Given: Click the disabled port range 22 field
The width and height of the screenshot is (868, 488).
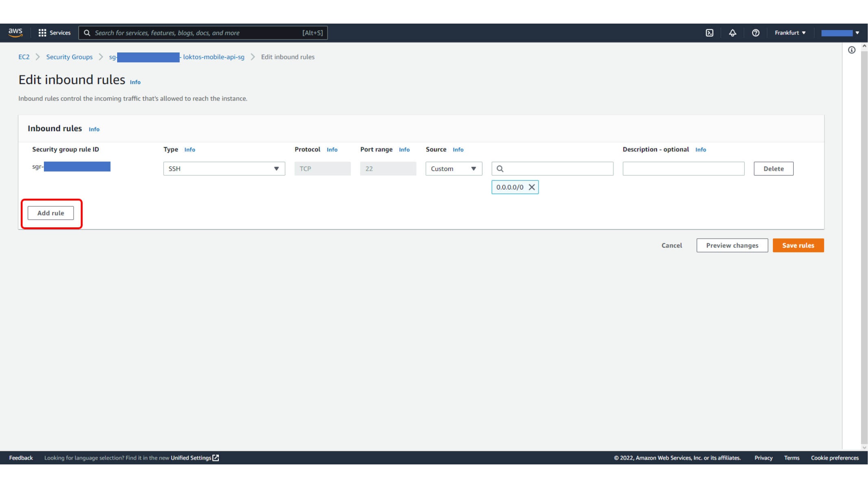Looking at the screenshot, I should [x=388, y=169].
